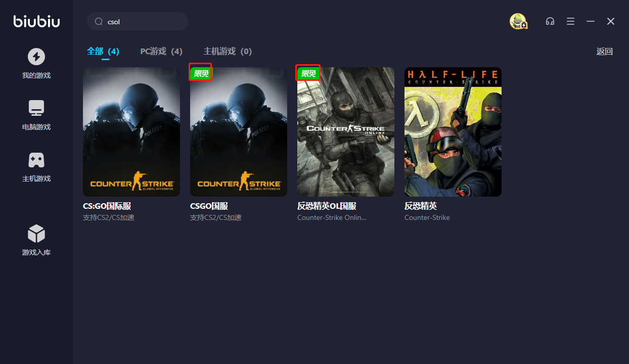629x364 pixels.
Task: Click 限免 badge on CSGO国服
Action: click(x=201, y=73)
